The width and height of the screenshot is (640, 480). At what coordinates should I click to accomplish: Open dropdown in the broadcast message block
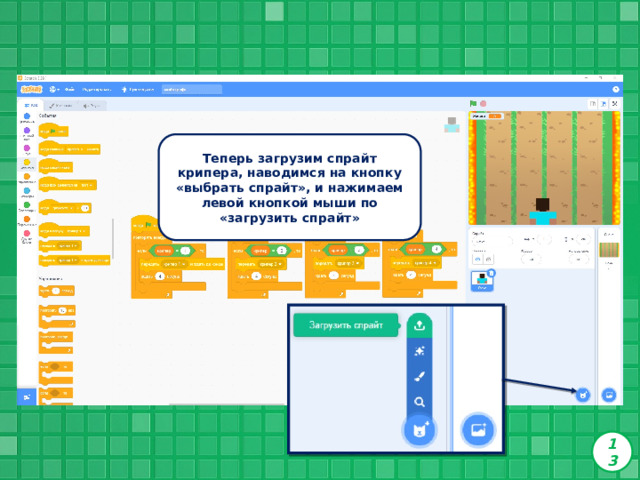(x=69, y=246)
